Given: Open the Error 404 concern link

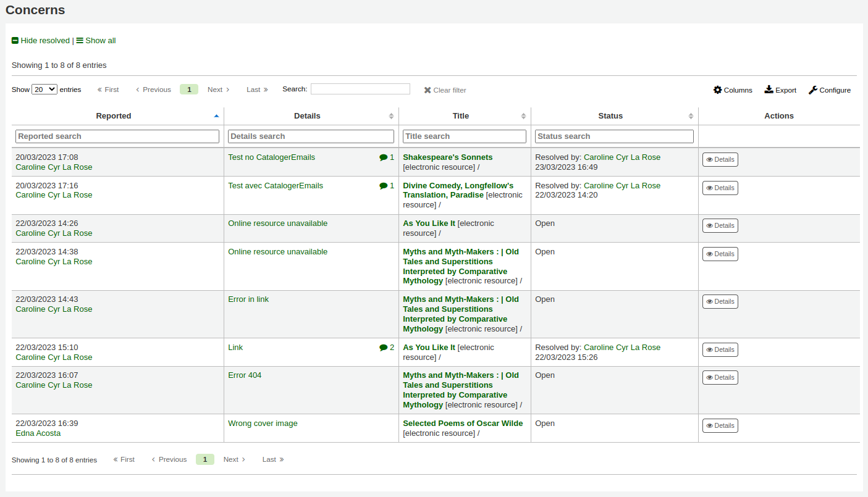Looking at the screenshot, I should coord(245,375).
